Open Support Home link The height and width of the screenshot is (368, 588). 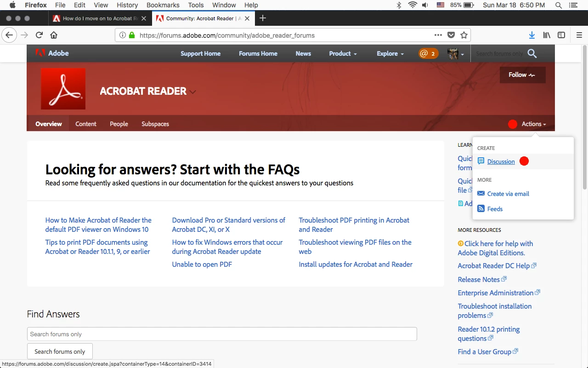pyautogui.click(x=200, y=53)
